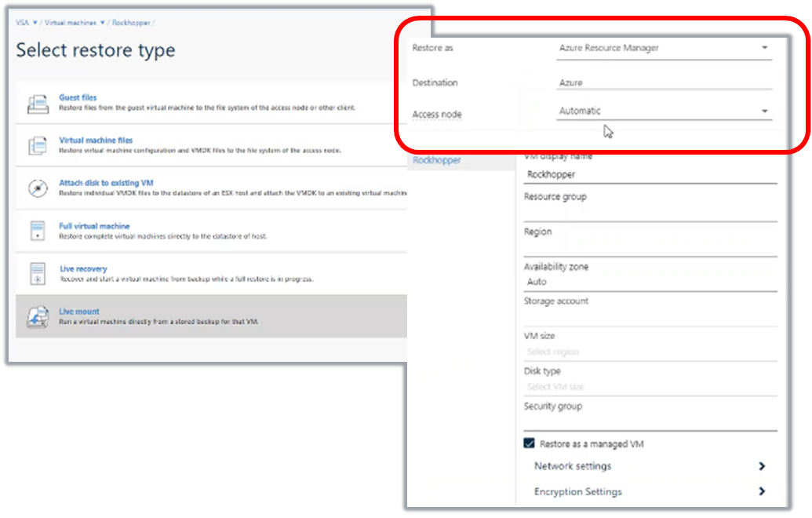Image resolution: width=812 pixels, height=518 pixels.
Task: Choose the Live mount option title
Action: tap(79, 312)
